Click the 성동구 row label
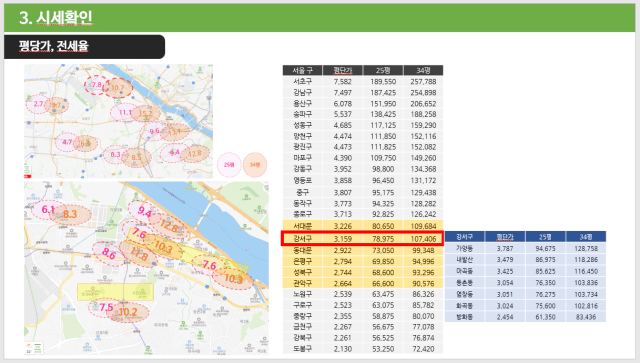This screenshot has width=640, height=363. tap(302, 125)
